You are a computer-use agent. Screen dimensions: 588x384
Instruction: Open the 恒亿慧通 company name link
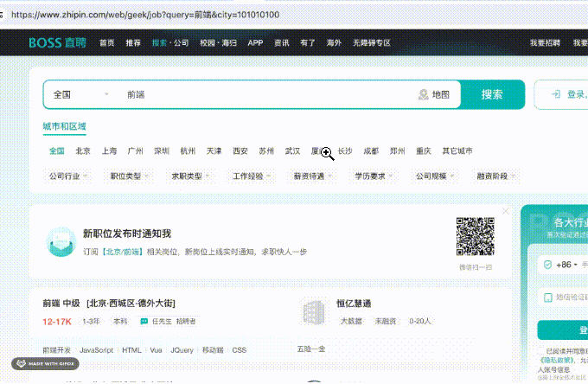tap(354, 304)
